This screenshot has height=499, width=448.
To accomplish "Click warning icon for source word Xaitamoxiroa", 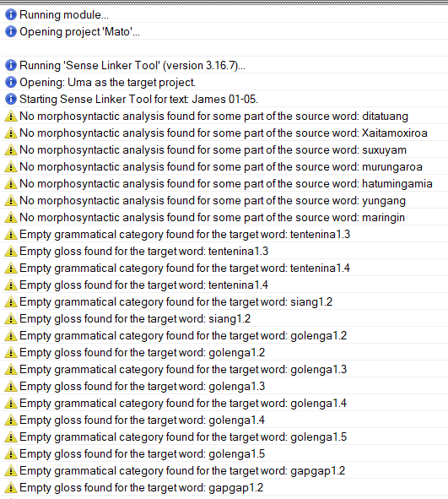I will [x=11, y=133].
